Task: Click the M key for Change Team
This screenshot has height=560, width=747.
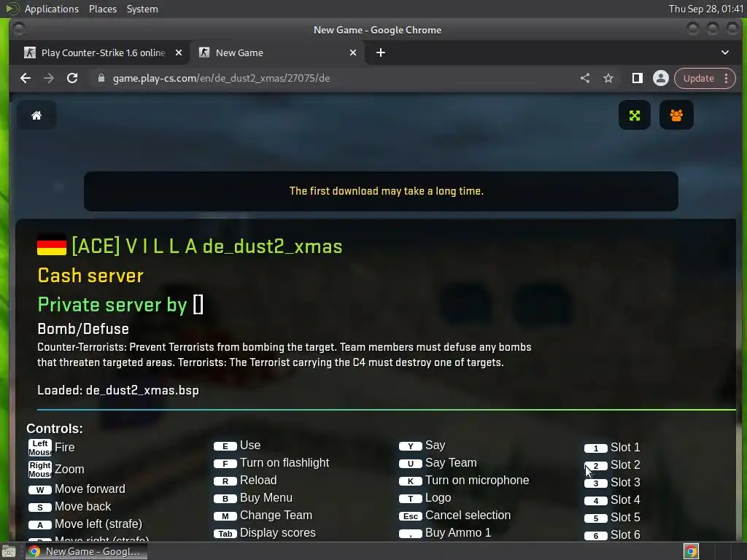Action: tap(225, 516)
